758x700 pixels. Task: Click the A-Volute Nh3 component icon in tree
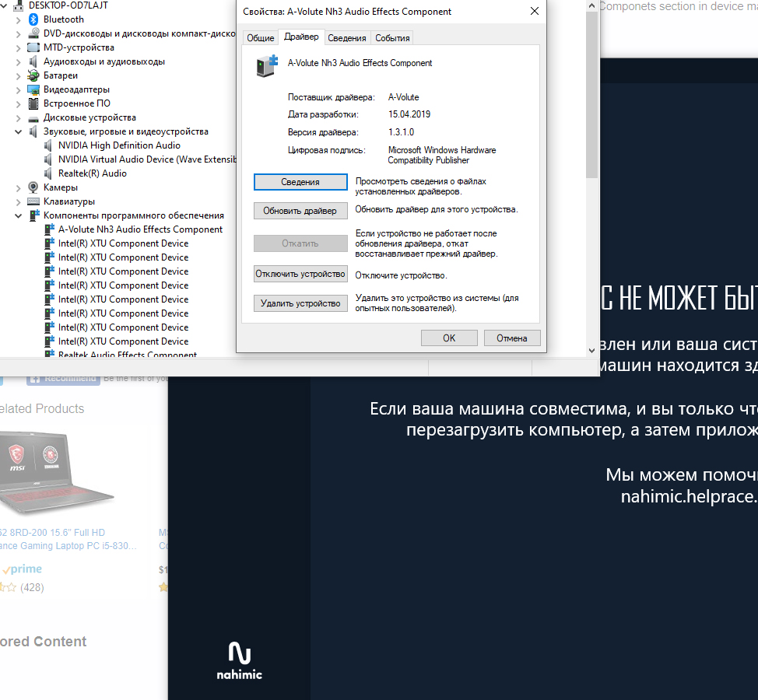pyautogui.click(x=49, y=229)
